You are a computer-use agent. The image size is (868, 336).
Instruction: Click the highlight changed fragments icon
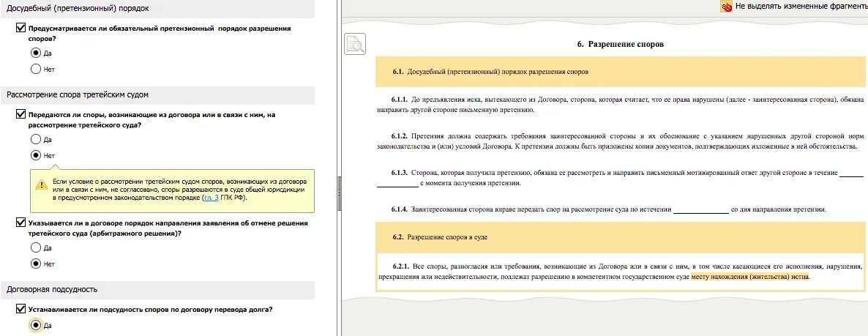726,7
